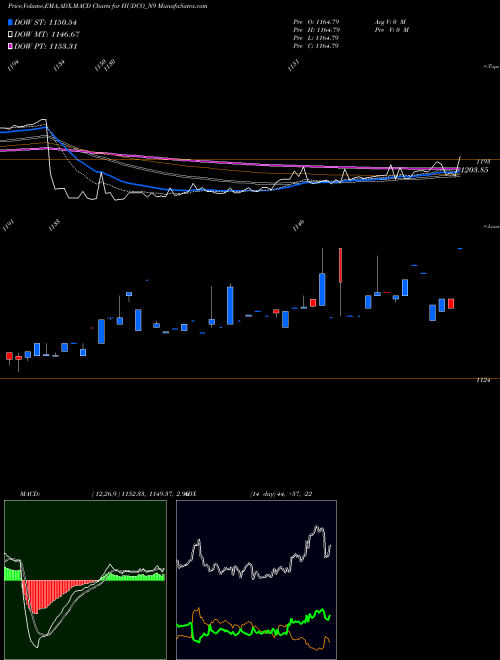This screenshot has width=500, height=660.
Task: Click the 1124 support level label
Action: tap(484, 380)
